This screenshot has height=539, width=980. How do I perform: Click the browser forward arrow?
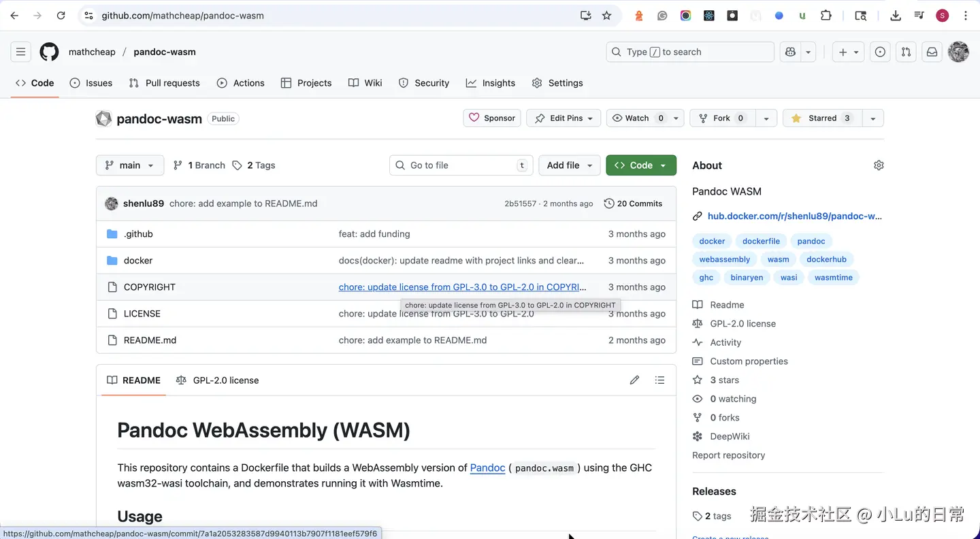(x=37, y=16)
